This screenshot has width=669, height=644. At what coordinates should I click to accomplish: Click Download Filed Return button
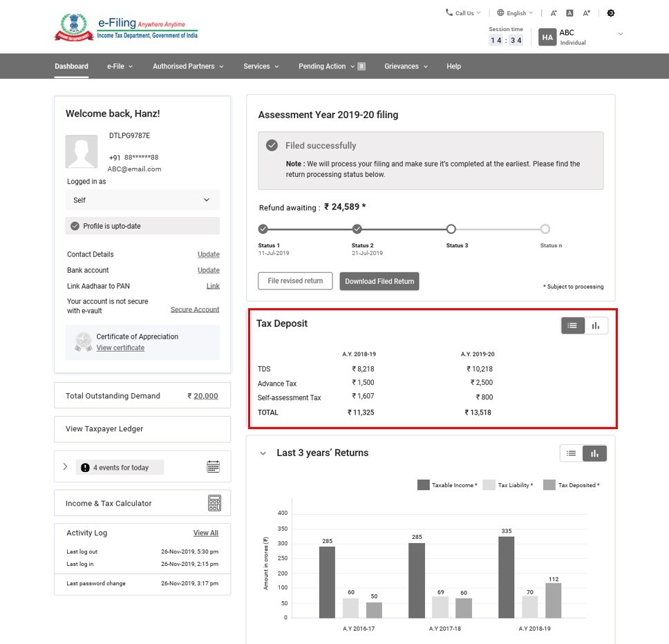(x=379, y=281)
